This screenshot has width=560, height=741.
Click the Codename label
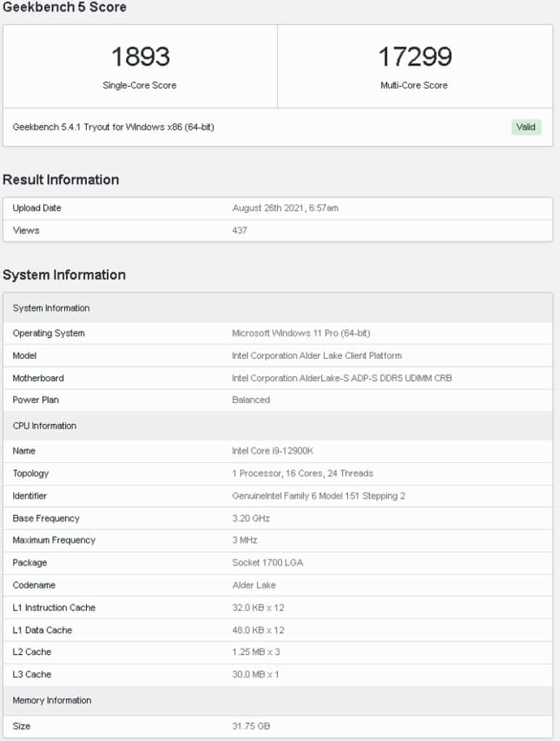click(x=34, y=585)
